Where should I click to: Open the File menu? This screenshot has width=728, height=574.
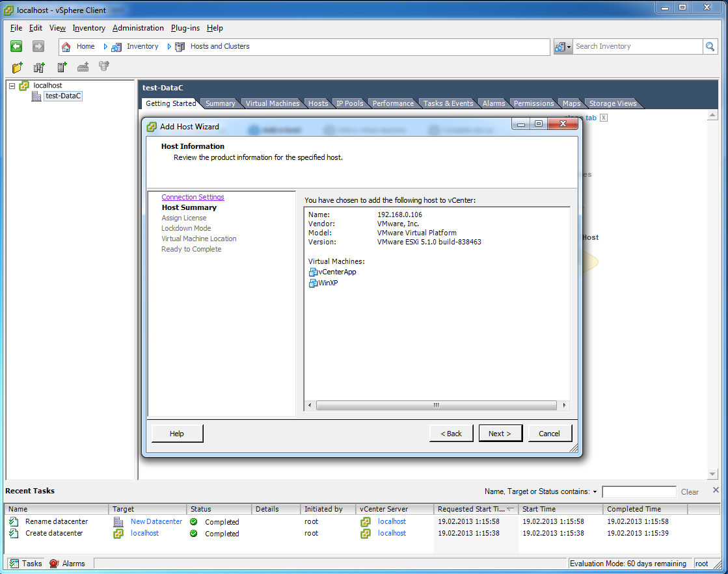click(16, 28)
